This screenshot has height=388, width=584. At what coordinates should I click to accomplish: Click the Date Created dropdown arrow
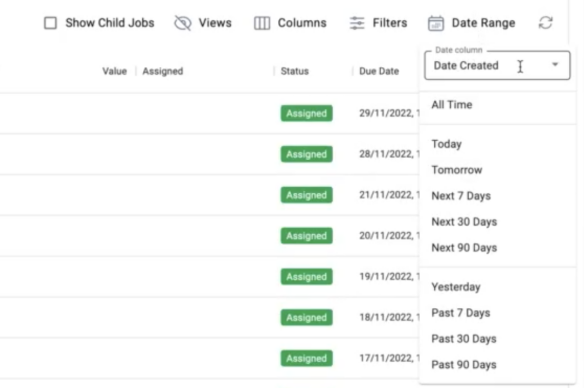click(x=555, y=65)
